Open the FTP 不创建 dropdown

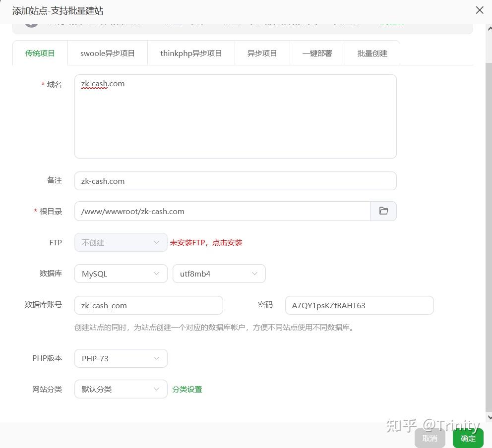[120, 242]
